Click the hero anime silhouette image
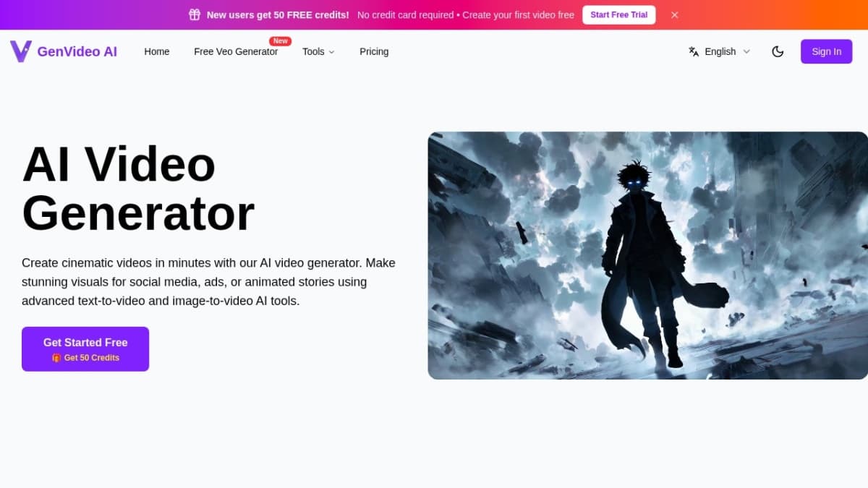This screenshot has width=868, height=488. (647, 255)
